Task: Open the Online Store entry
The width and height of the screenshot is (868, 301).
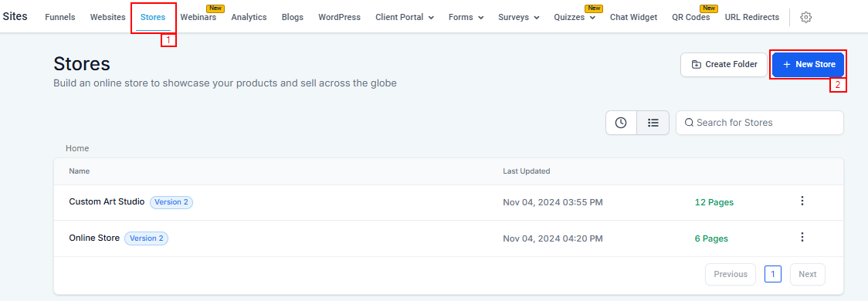Action: pyautogui.click(x=94, y=238)
